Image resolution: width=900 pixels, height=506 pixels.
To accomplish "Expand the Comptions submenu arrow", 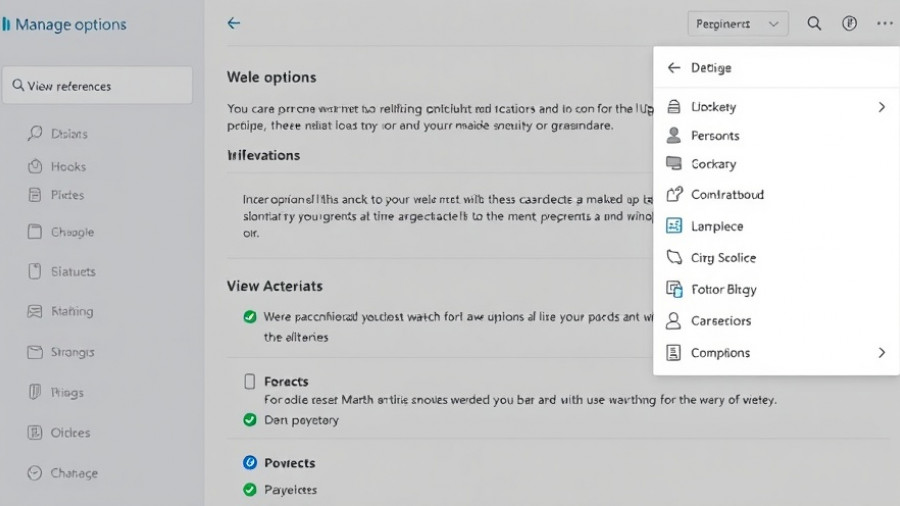I will click(881, 353).
